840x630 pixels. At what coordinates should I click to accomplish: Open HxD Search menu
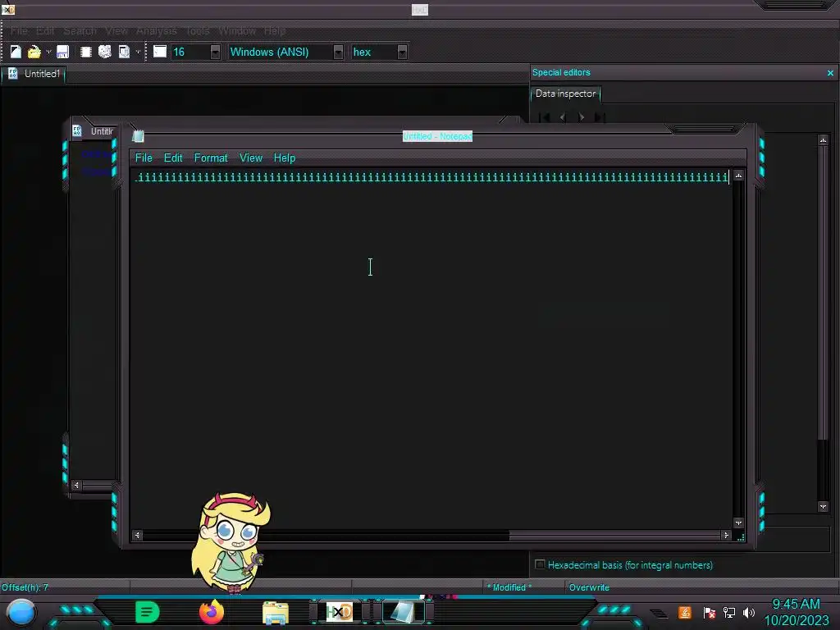point(80,31)
